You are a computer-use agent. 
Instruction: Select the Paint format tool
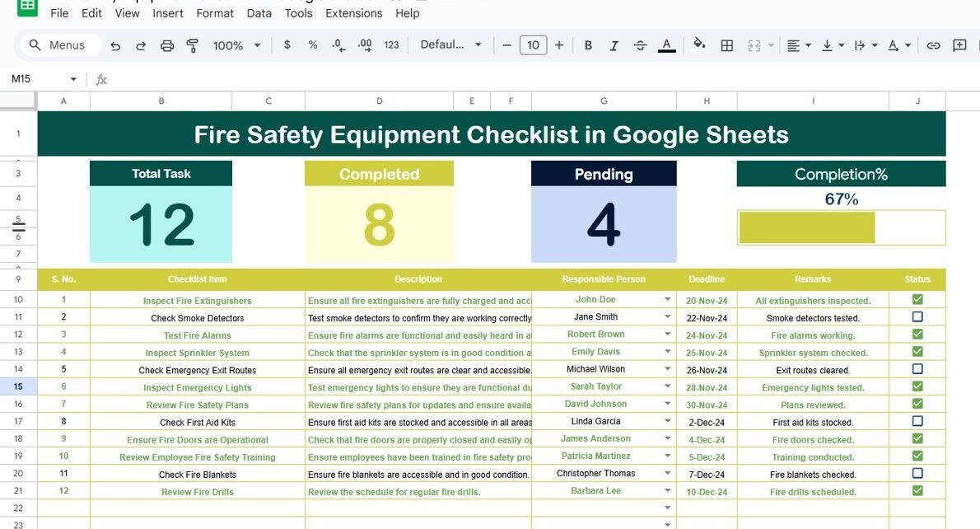pos(192,45)
